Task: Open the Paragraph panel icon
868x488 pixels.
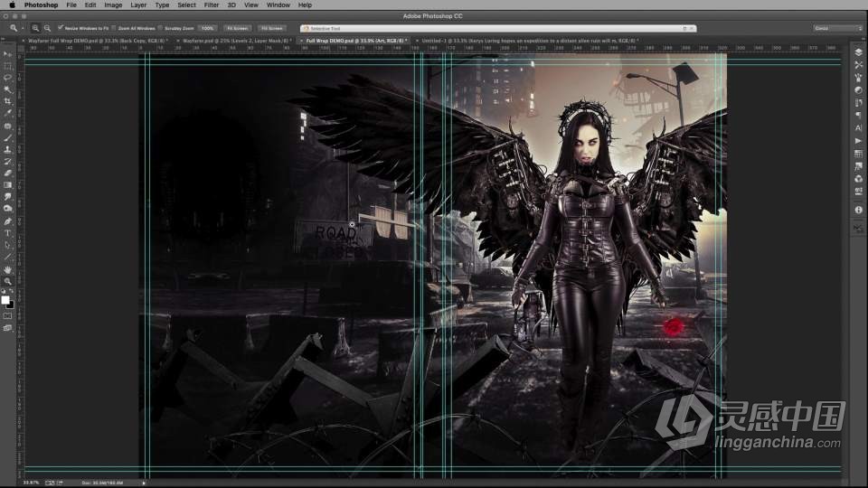Action: point(858,115)
